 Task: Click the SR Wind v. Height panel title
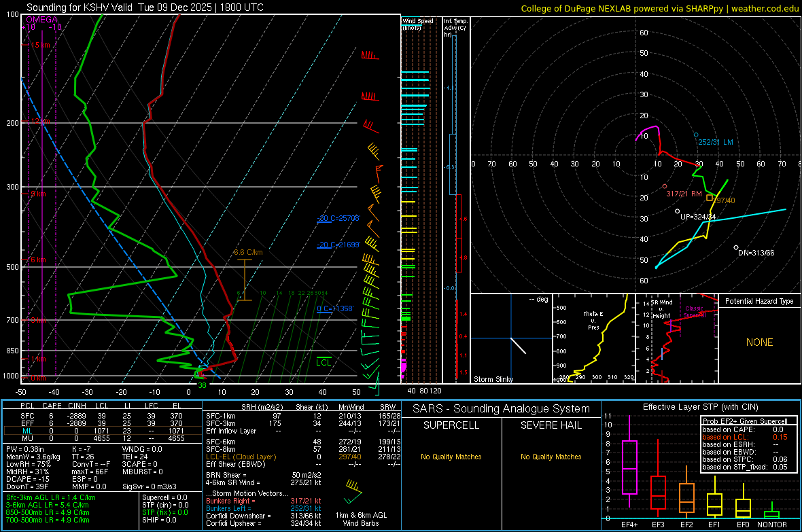[662, 309]
